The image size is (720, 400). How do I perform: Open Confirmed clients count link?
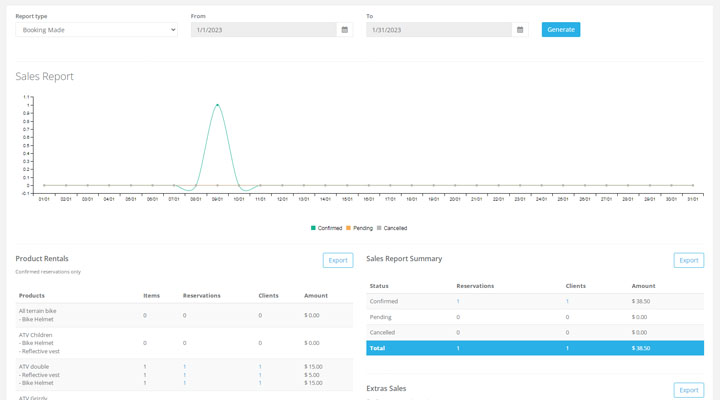pos(567,301)
